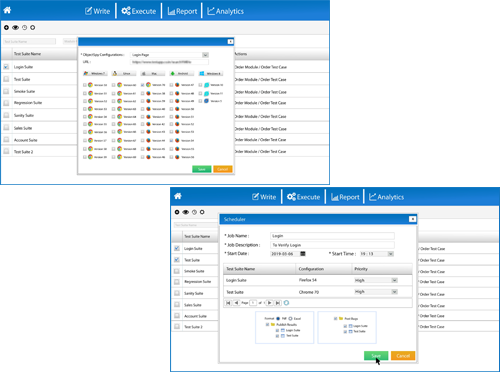Click the refresh icon in Scheduler pagination
The width and height of the screenshot is (500, 377).
[286, 303]
